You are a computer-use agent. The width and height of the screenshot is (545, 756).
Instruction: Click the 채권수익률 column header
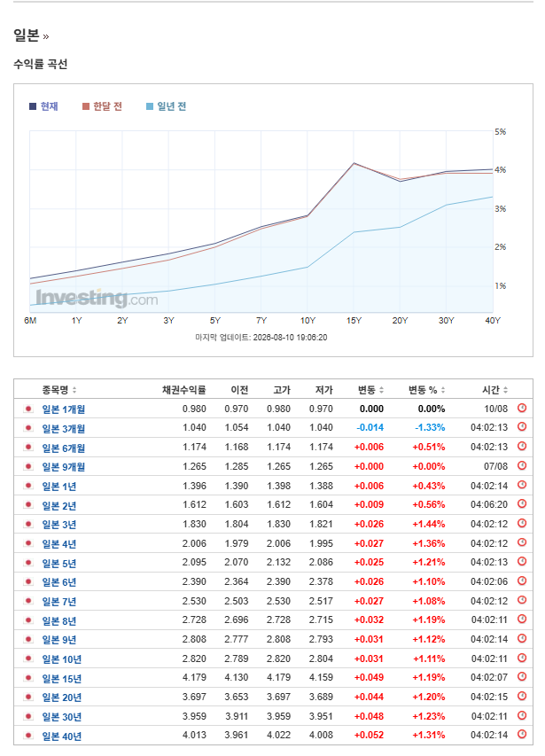[x=184, y=390]
